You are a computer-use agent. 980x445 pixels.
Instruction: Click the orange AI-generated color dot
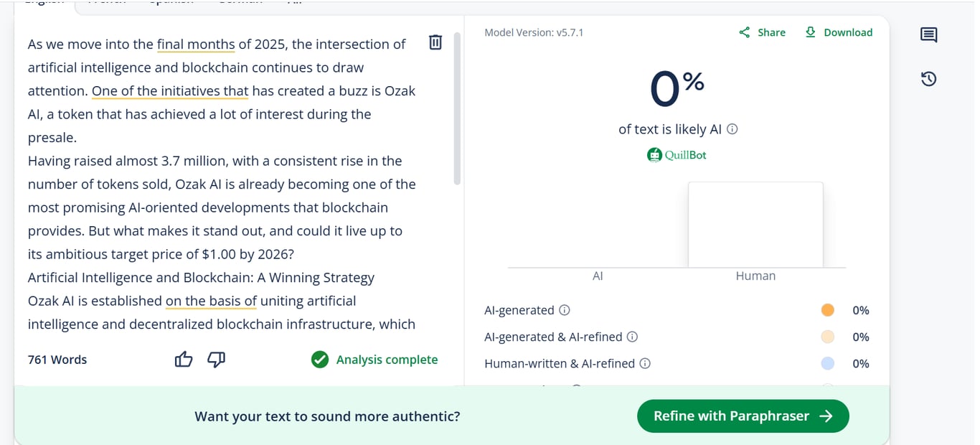[x=827, y=310]
